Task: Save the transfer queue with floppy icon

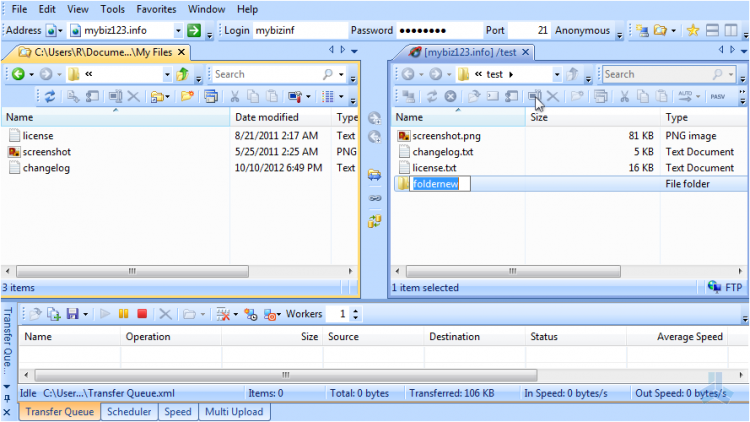Action: point(72,314)
